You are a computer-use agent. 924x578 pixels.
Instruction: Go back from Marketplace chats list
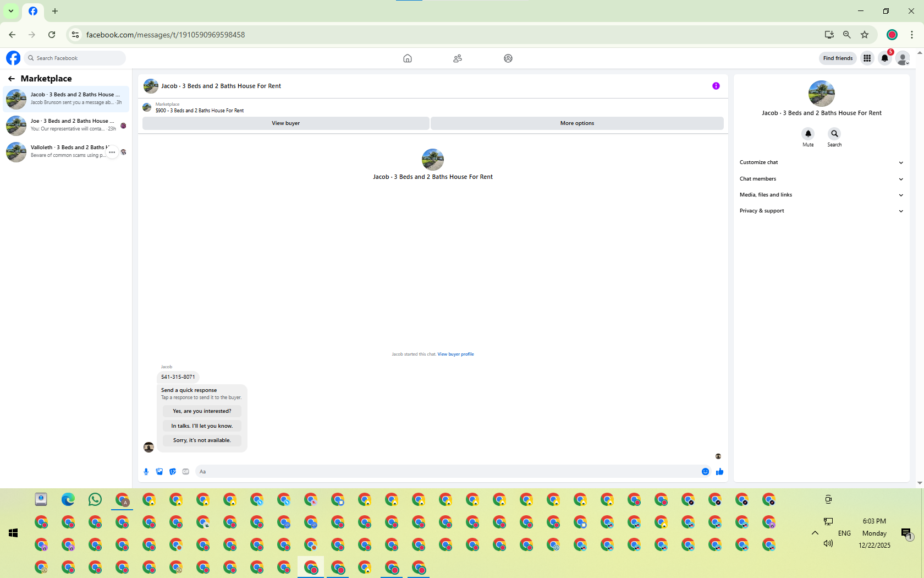pyautogui.click(x=12, y=79)
